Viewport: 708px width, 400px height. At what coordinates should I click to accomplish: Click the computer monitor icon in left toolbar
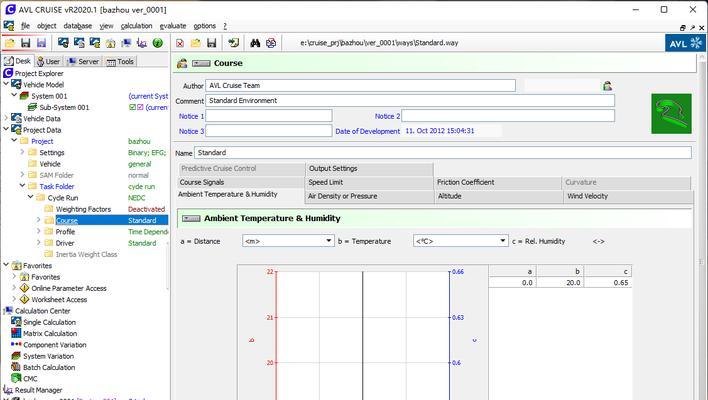(x=126, y=43)
